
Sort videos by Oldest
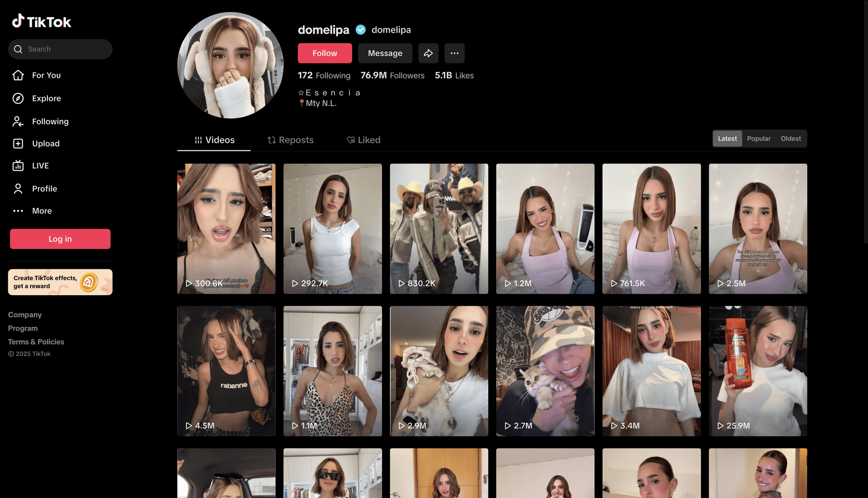pyautogui.click(x=790, y=138)
